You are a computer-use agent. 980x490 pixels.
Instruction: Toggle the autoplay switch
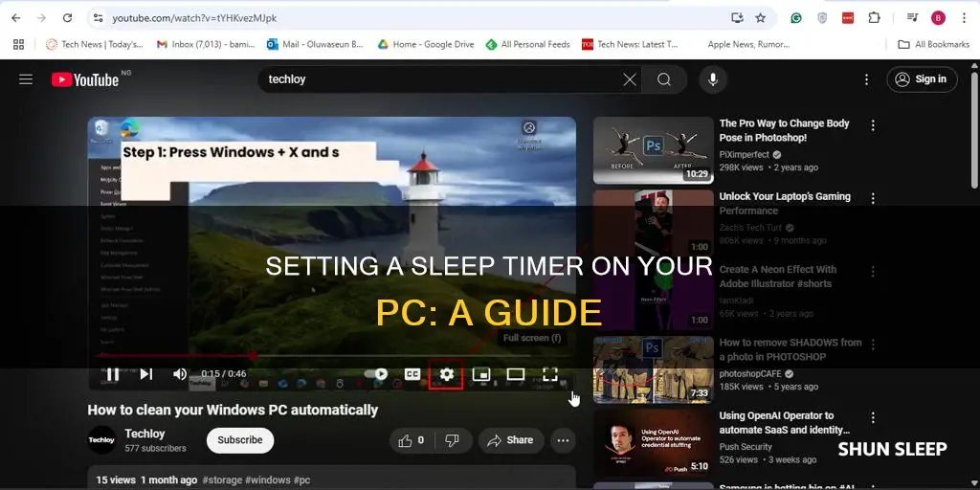(x=376, y=374)
